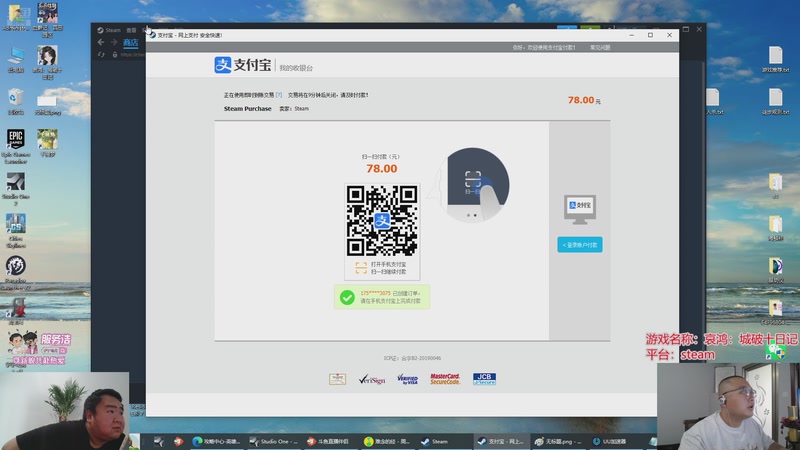Click the login-account payment blue button

click(580, 245)
